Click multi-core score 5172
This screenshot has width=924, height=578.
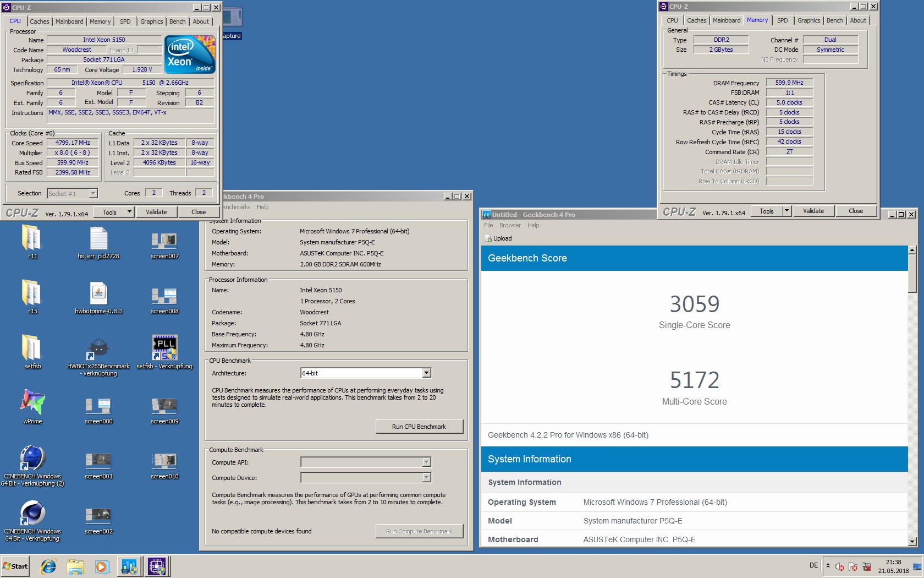pos(694,380)
